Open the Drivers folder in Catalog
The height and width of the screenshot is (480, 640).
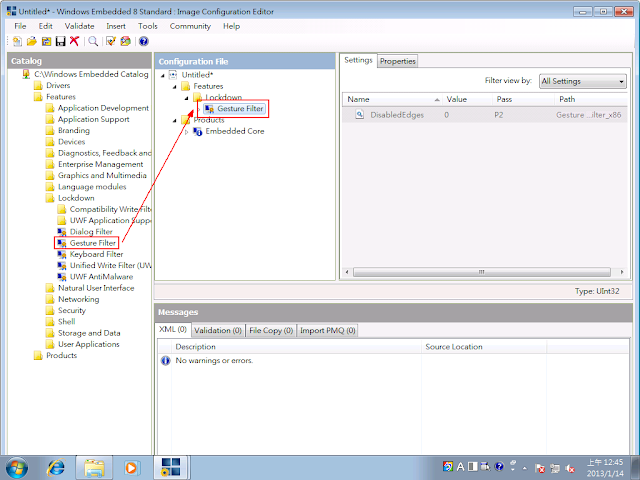52,85
